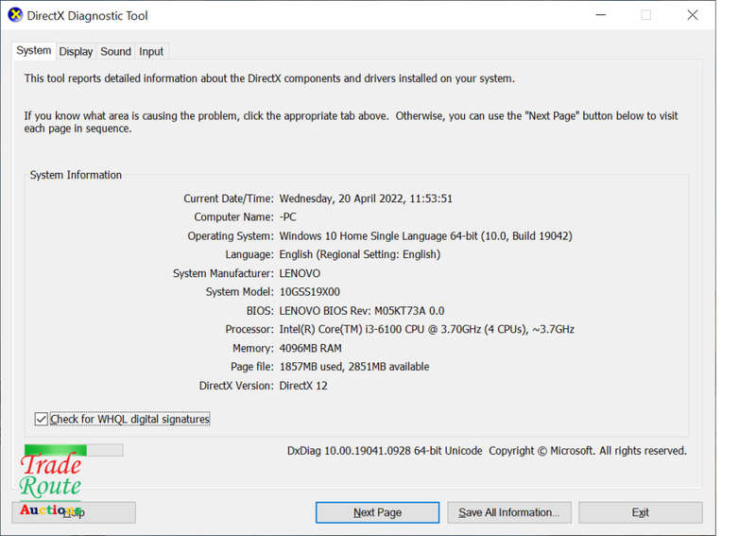Open the Input tab

[151, 52]
